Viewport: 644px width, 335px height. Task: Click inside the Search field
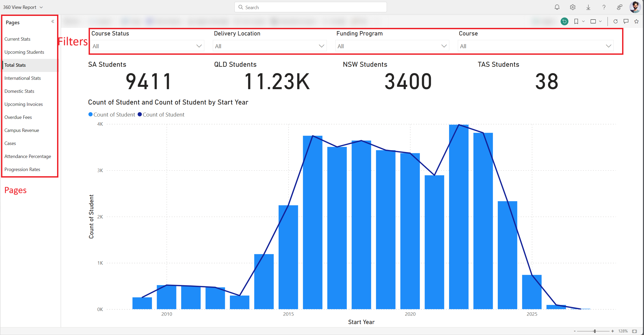coord(310,7)
